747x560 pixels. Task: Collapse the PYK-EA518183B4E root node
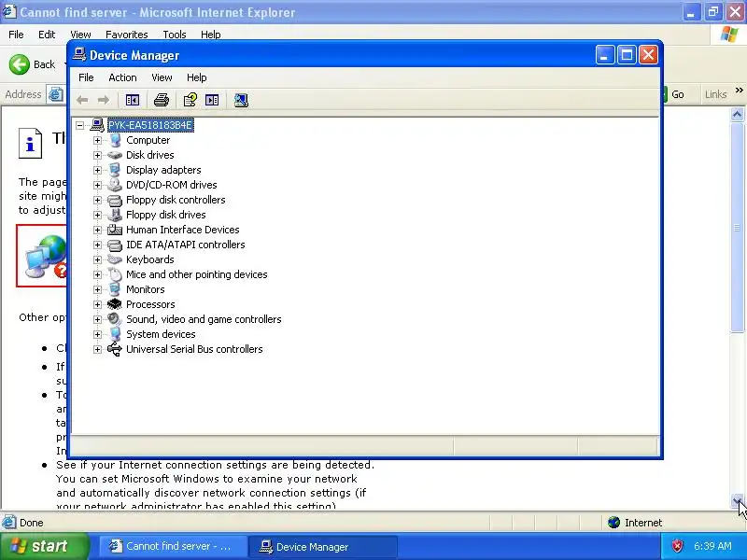click(80, 125)
